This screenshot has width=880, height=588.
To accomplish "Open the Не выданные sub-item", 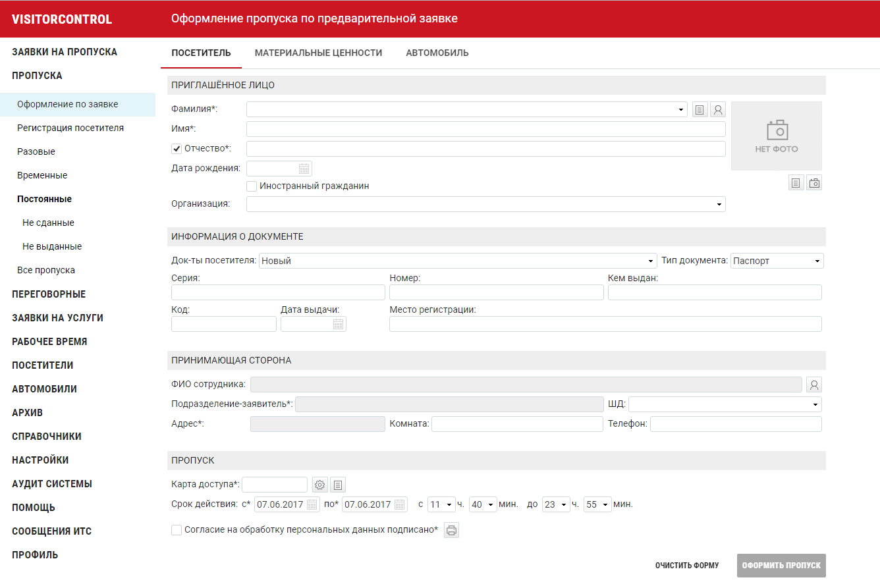I will 52,246.
